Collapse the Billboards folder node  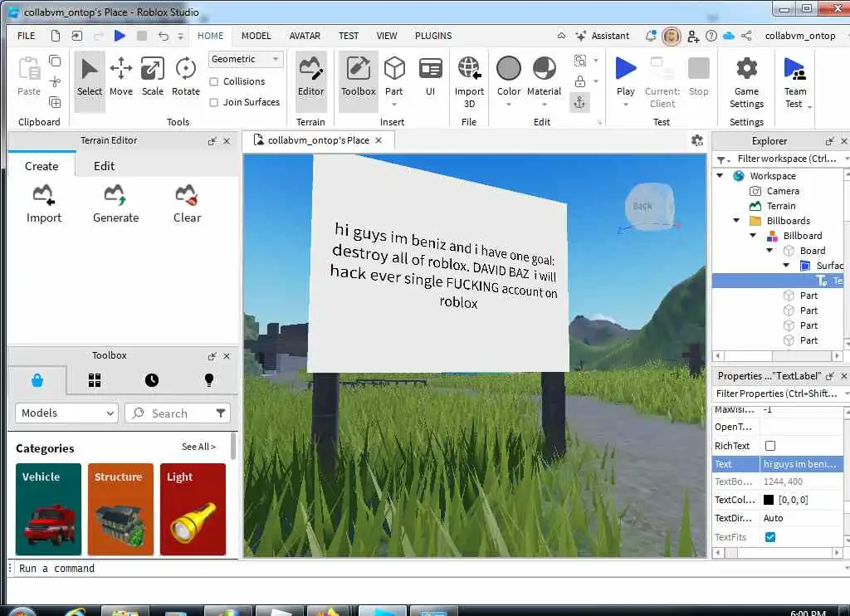736,220
